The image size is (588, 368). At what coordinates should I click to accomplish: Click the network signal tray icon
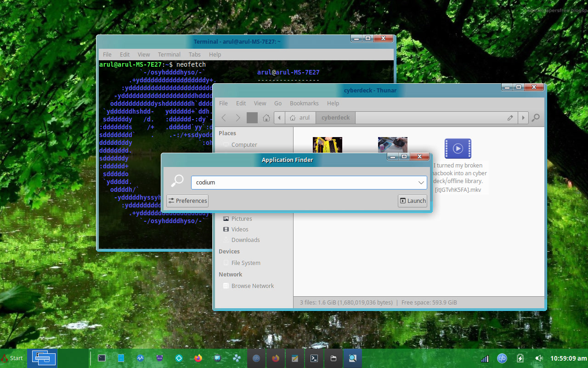click(x=485, y=358)
